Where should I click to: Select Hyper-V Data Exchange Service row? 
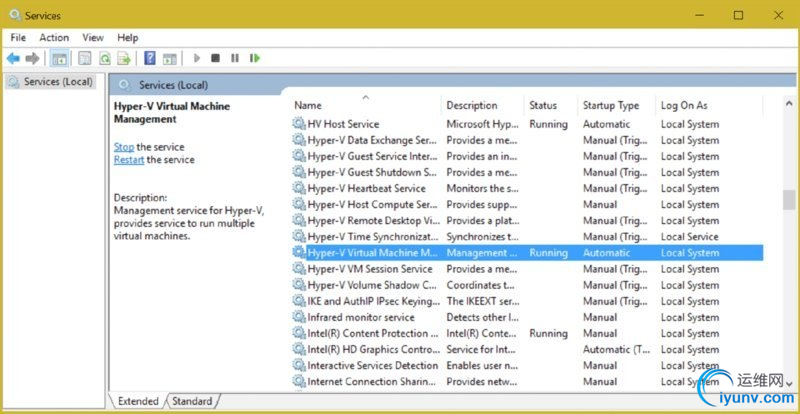pos(528,140)
